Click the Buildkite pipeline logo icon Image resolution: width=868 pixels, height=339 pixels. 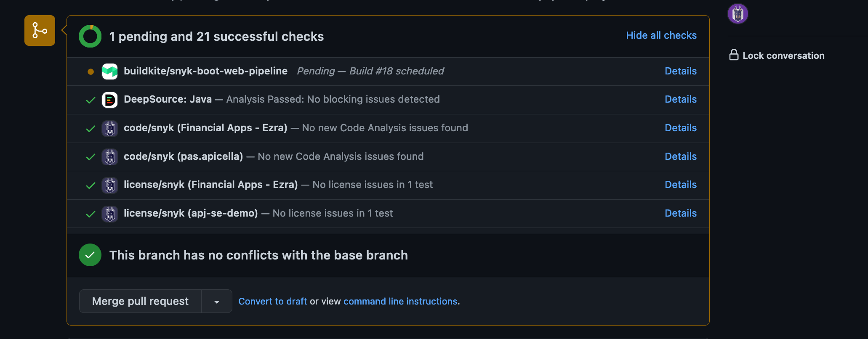[x=110, y=72]
